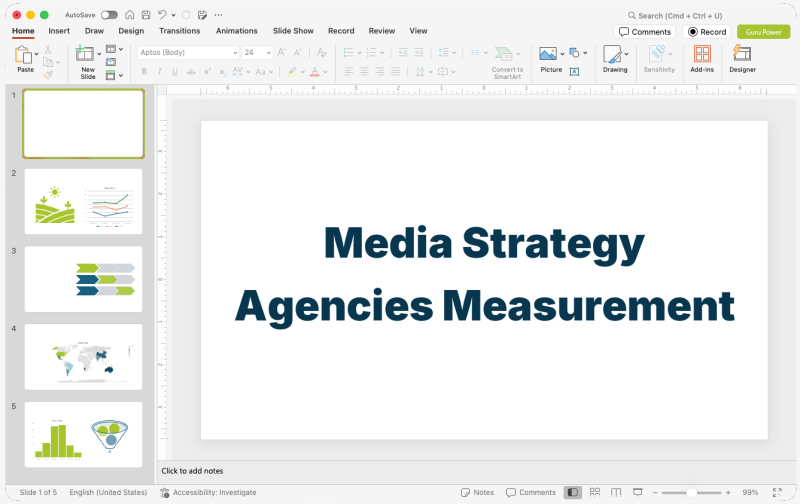Click the Text Direction icon
Viewport: 800px width, 504px height.
(420, 72)
